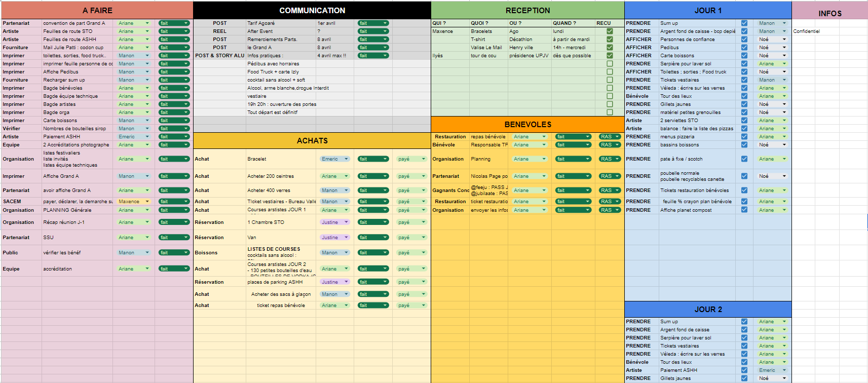This screenshot has width=868, height=383.
Task: Uncheck JOUR 2 Paiement ASHH checkbox
Action: coord(744,370)
